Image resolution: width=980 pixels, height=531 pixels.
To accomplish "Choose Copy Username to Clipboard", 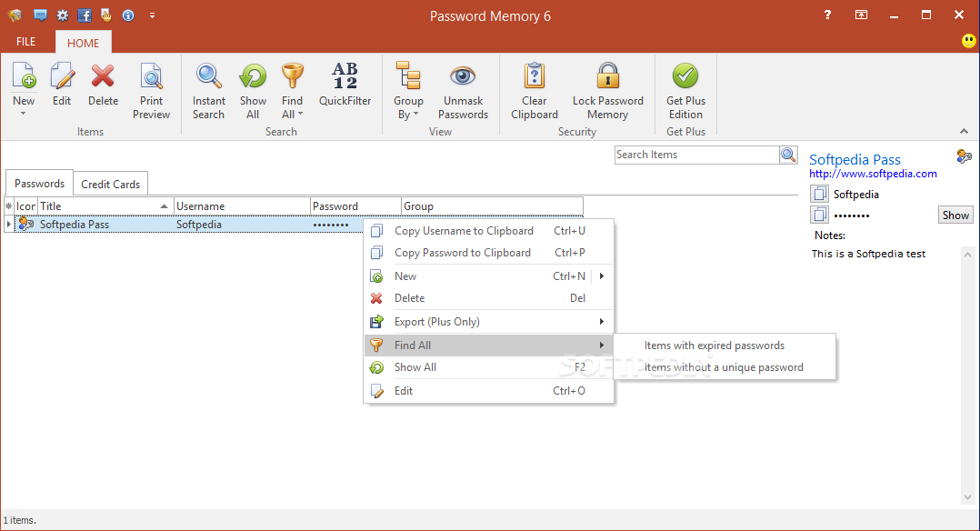I will 489,231.
